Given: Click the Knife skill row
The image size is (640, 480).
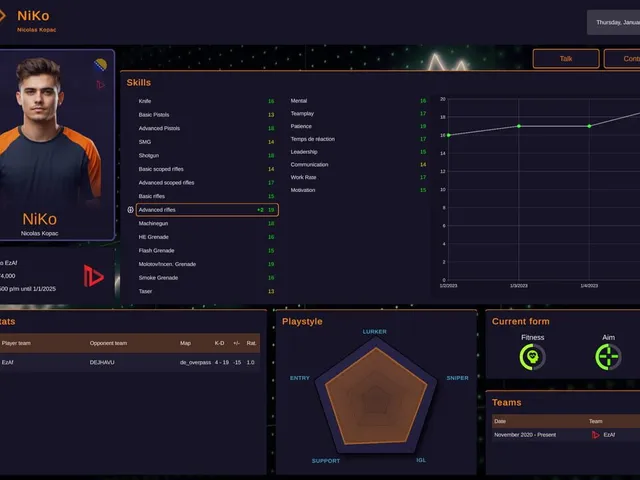Looking at the screenshot, I should 206,101.
